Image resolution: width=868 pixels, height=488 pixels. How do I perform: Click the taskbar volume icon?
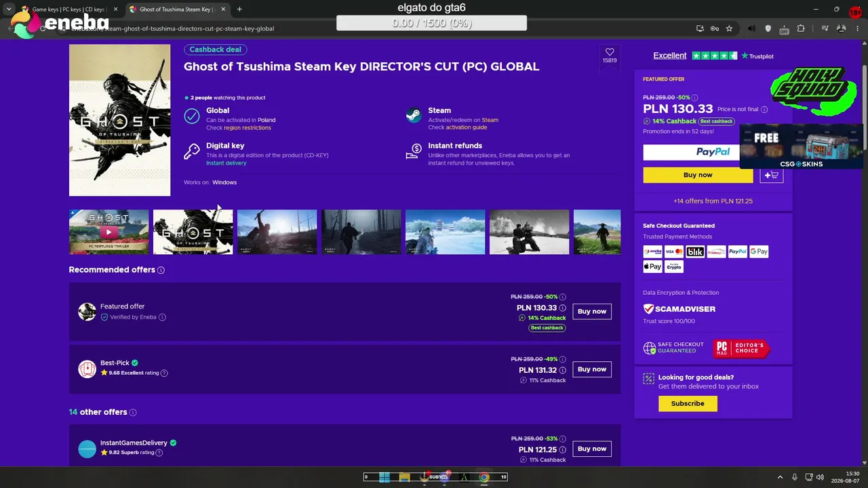point(820,477)
